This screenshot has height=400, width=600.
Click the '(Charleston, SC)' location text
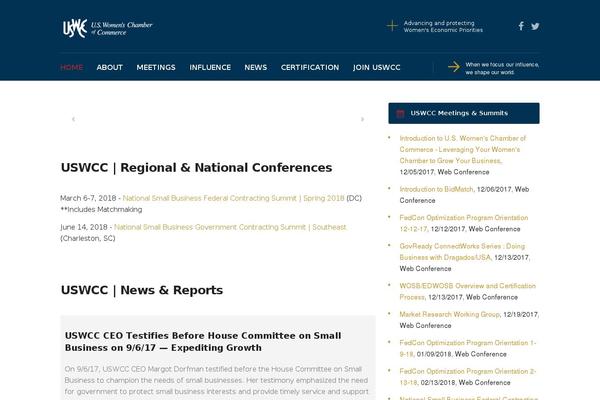click(88, 238)
